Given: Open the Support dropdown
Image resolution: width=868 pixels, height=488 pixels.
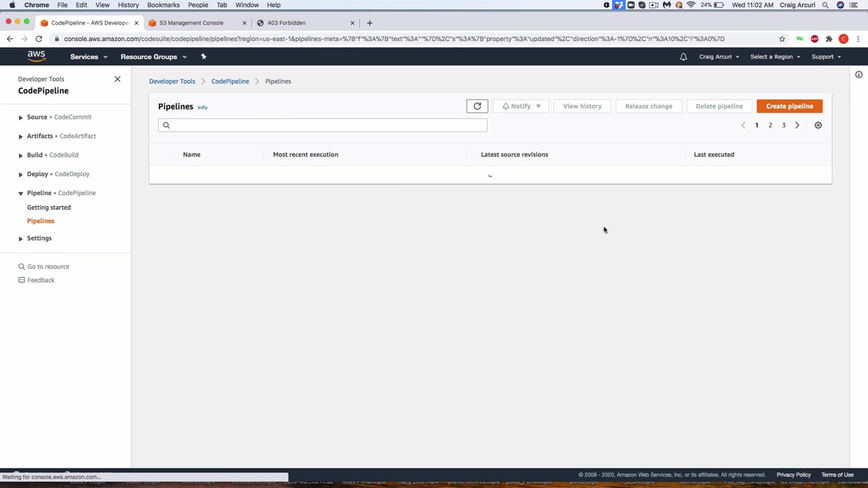Looking at the screenshot, I should 826,57.
